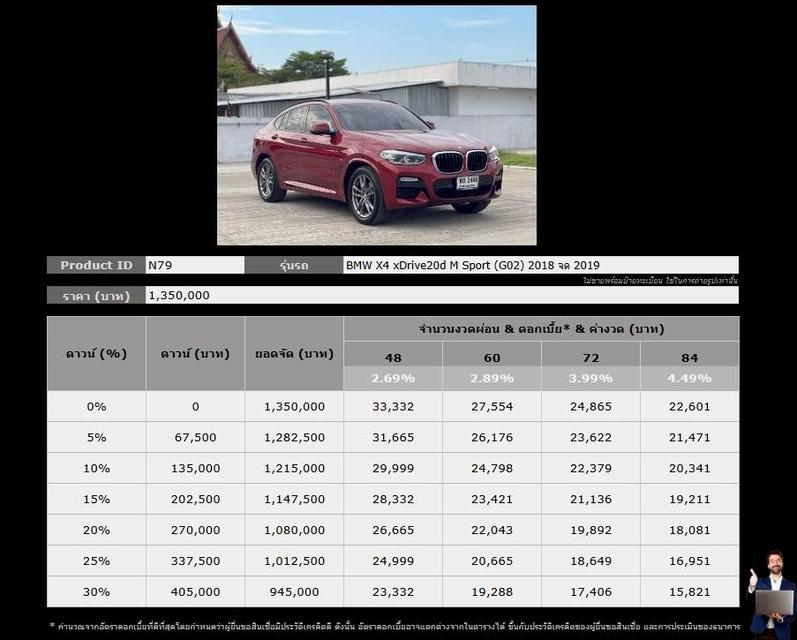Click the 1,080,000 finance amount cell
This screenshot has height=640, width=797.
tap(294, 530)
